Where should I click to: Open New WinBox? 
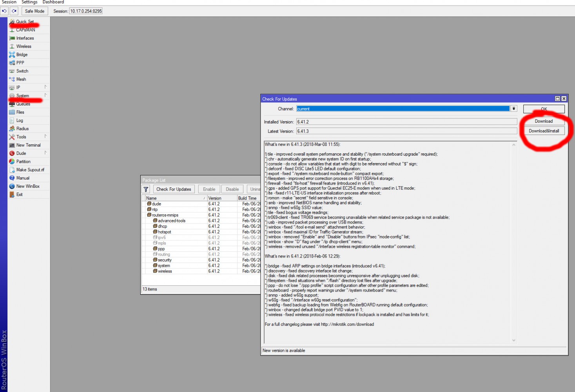[28, 186]
